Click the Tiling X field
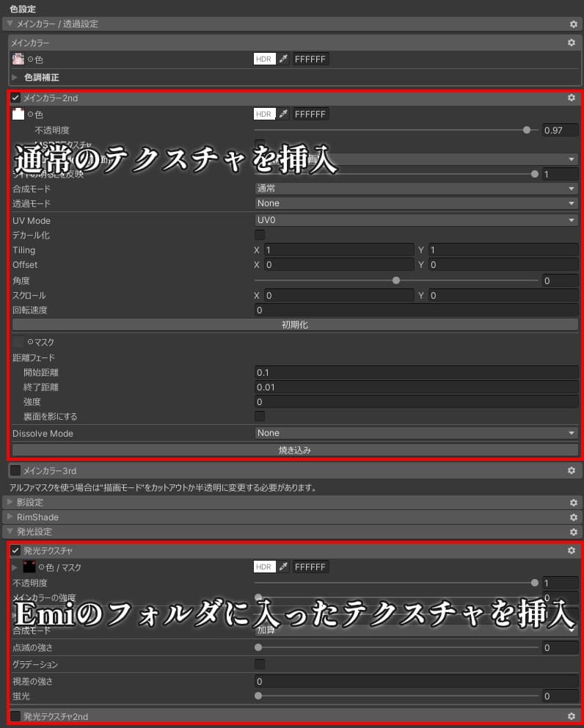The image size is (584, 728). [x=339, y=250]
